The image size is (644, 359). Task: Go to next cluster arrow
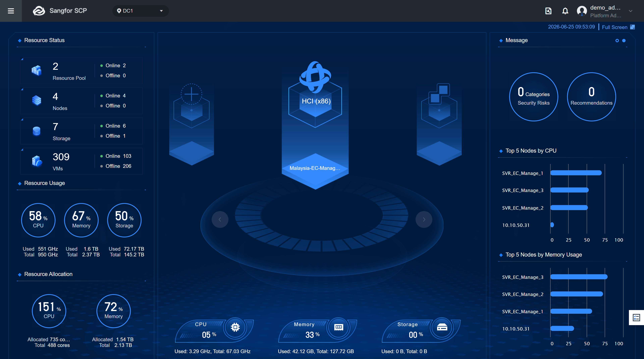424,219
